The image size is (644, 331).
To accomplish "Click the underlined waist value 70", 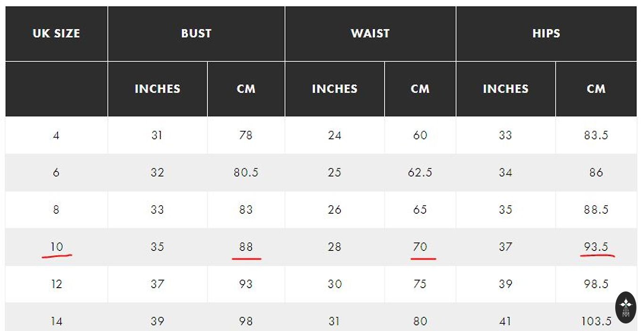I will click(x=420, y=247).
